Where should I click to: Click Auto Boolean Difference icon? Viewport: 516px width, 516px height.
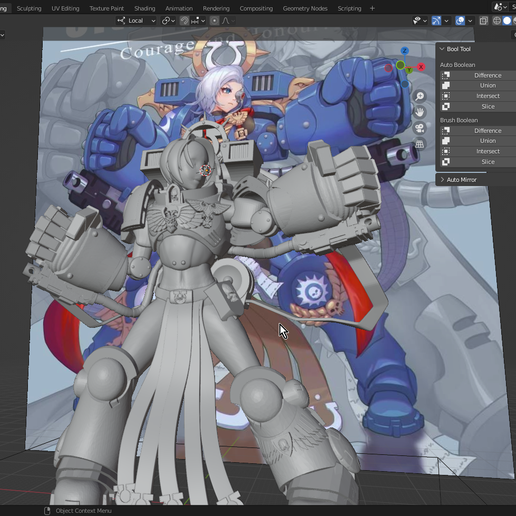coord(446,75)
